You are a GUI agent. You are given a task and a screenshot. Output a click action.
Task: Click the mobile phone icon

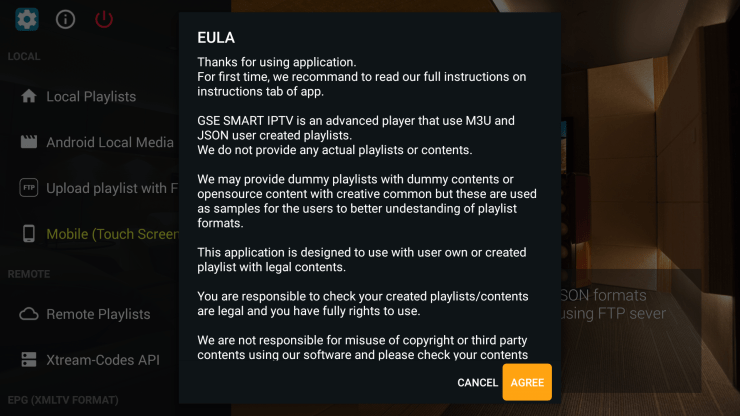pos(28,234)
